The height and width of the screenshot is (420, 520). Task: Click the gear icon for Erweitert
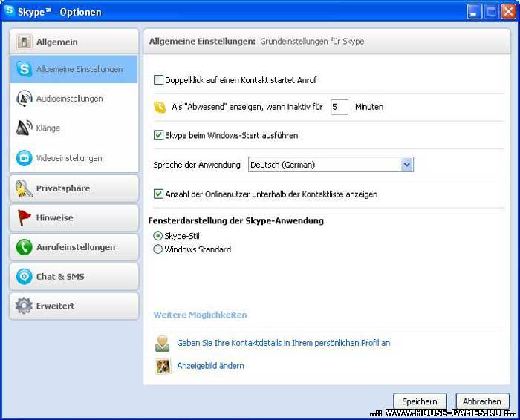click(x=24, y=306)
